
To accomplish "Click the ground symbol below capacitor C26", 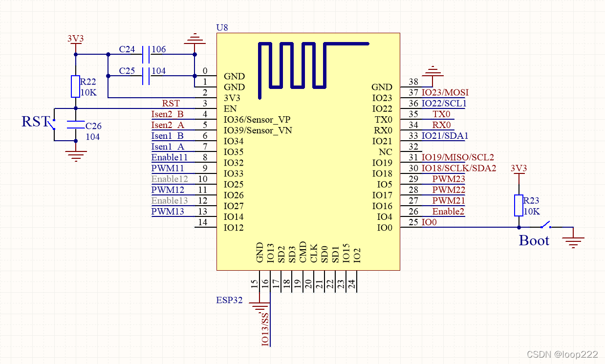I will (75, 156).
